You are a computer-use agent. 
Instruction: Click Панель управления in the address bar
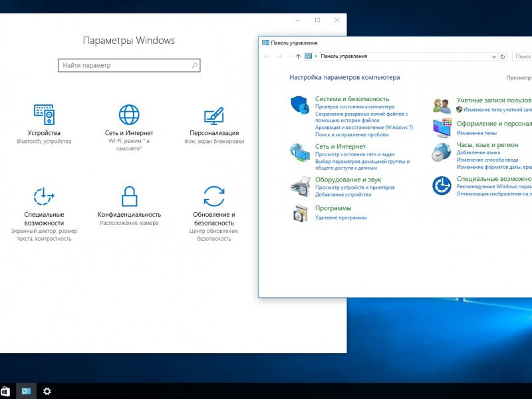tap(344, 57)
